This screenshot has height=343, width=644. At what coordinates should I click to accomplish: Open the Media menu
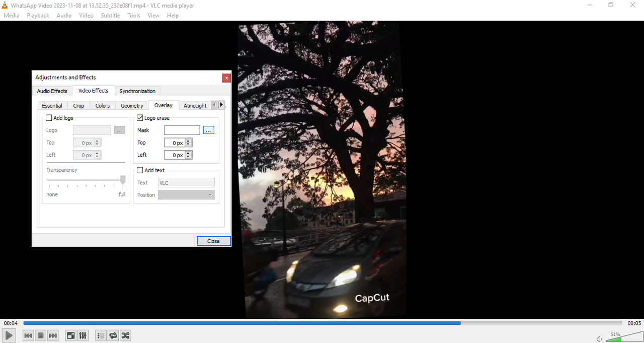coord(12,16)
